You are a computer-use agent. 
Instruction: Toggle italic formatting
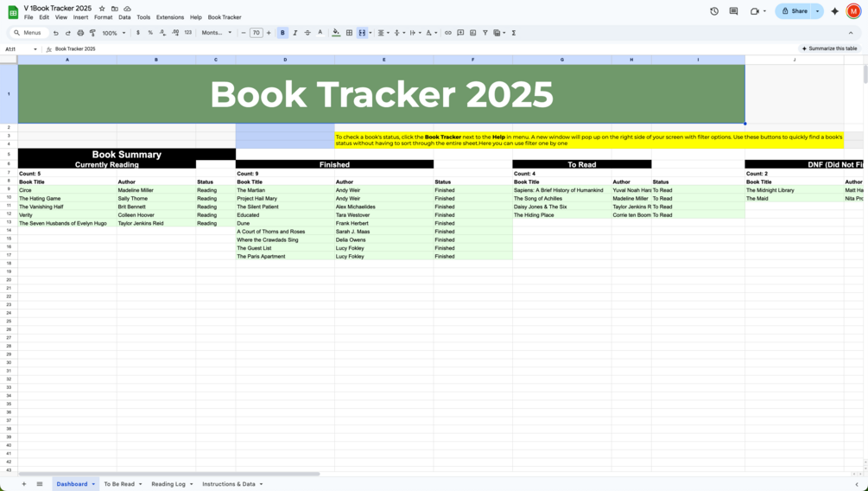coord(295,33)
